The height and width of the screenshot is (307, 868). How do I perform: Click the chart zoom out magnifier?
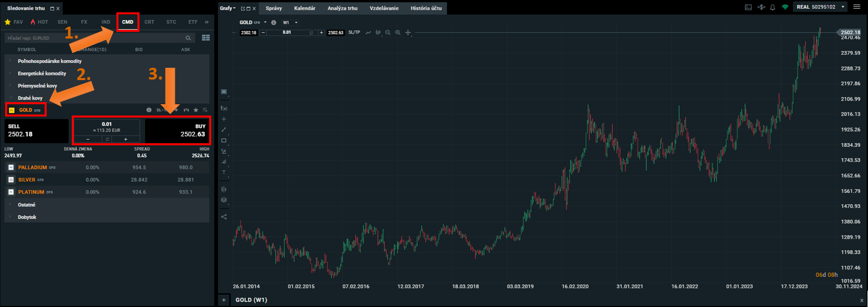pyautogui.click(x=388, y=32)
